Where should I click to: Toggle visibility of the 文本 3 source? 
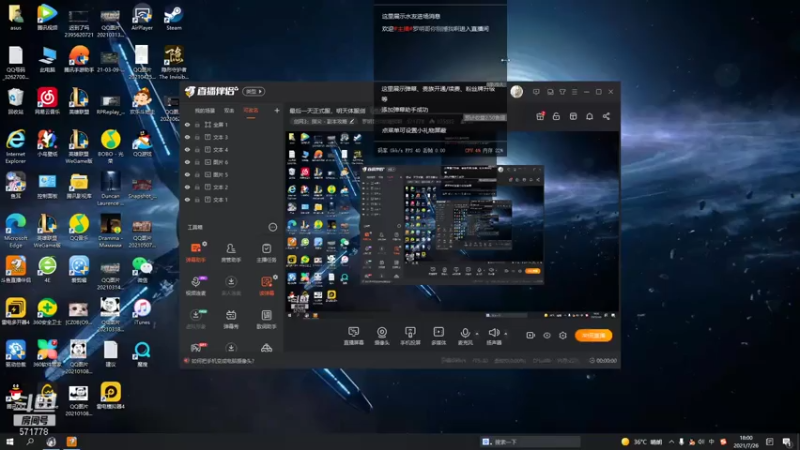(187, 137)
